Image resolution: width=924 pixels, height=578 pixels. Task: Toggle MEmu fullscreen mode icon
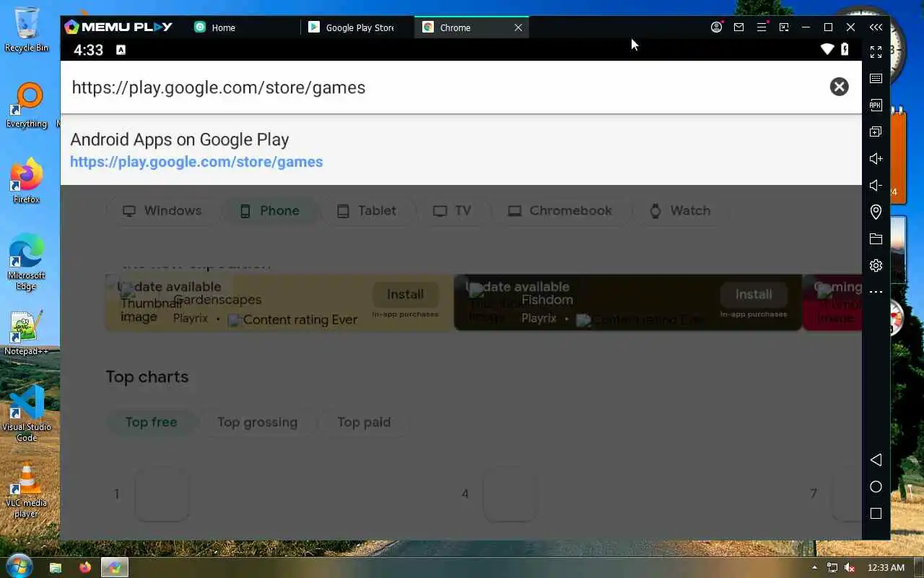click(876, 52)
